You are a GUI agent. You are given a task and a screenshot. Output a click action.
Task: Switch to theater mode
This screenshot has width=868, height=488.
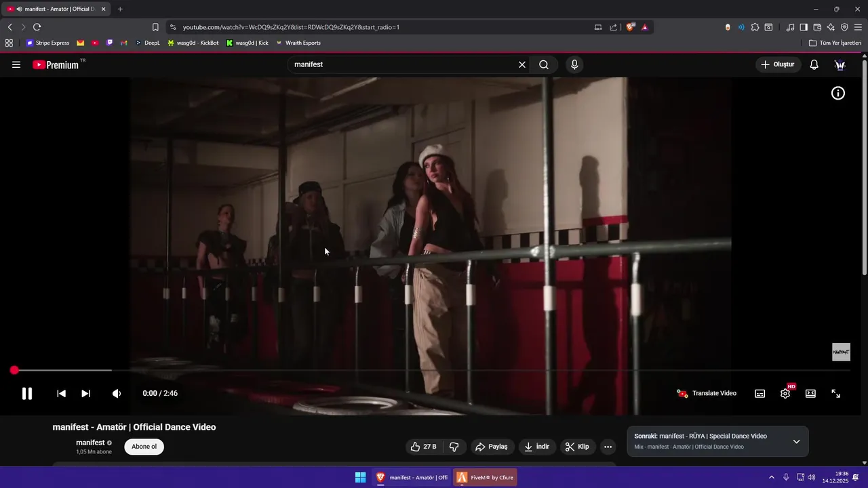tap(810, 393)
